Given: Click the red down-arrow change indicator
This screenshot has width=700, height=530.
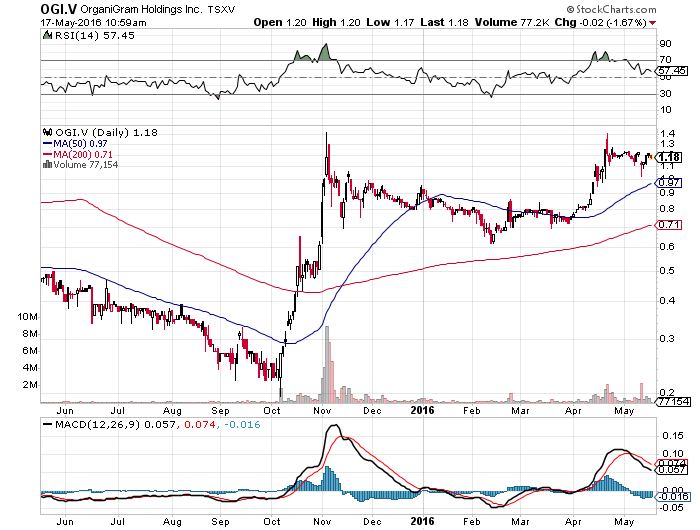Looking at the screenshot, I should point(653,23).
